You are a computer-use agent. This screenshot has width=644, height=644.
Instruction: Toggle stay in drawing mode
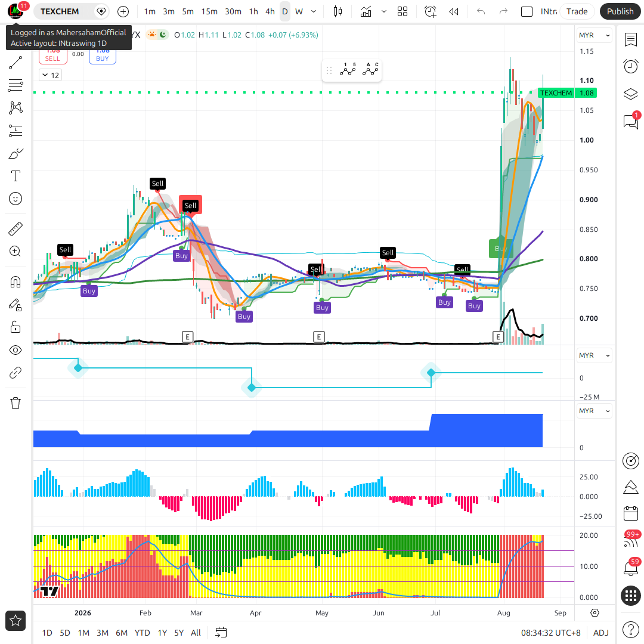coord(16,305)
